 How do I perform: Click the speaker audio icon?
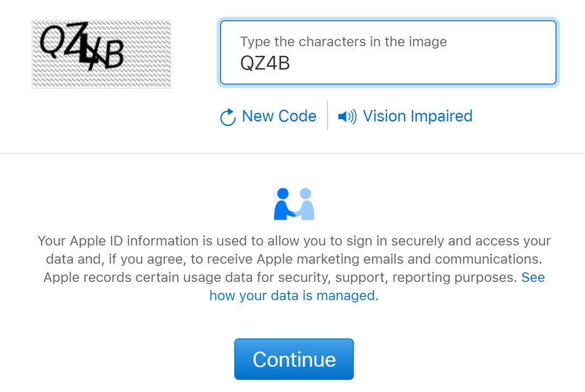(347, 116)
